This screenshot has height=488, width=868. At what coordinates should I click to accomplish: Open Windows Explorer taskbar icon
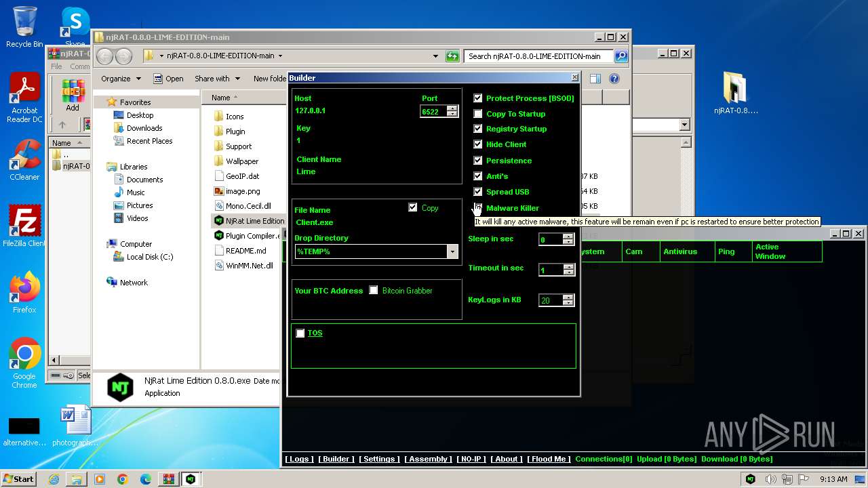(77, 479)
